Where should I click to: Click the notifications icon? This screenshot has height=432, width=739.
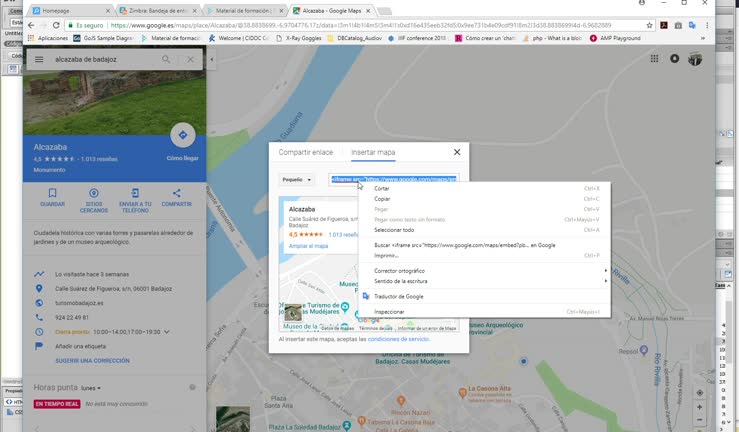[674, 58]
